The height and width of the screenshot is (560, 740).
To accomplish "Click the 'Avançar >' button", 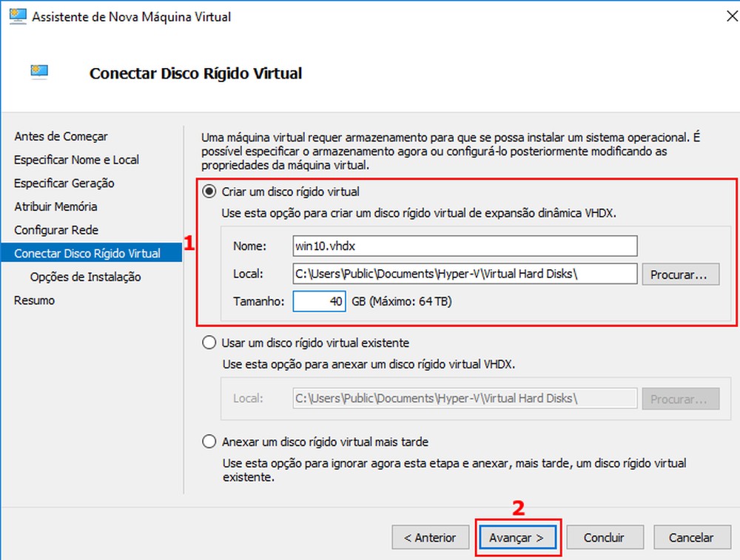I will point(517,537).
